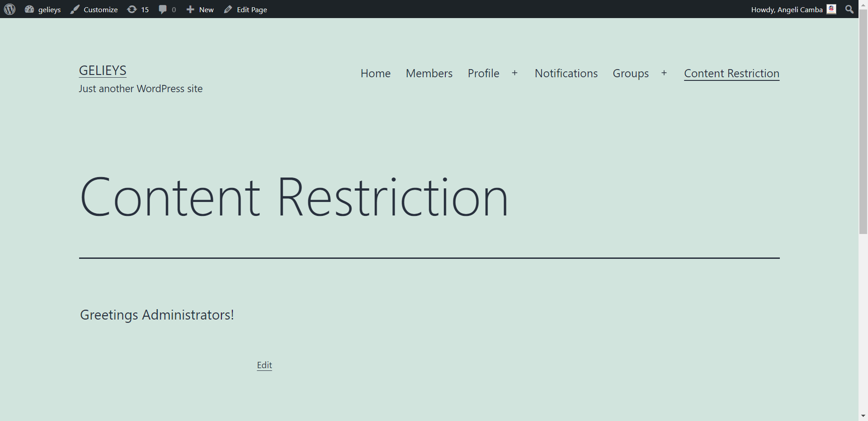Open the admin bar search magnifier
The image size is (868, 421).
(849, 9)
